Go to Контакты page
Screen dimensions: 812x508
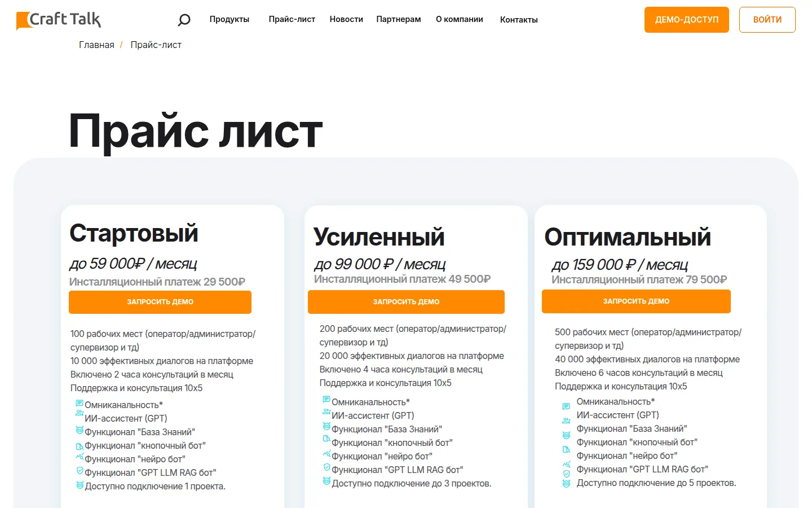click(519, 20)
